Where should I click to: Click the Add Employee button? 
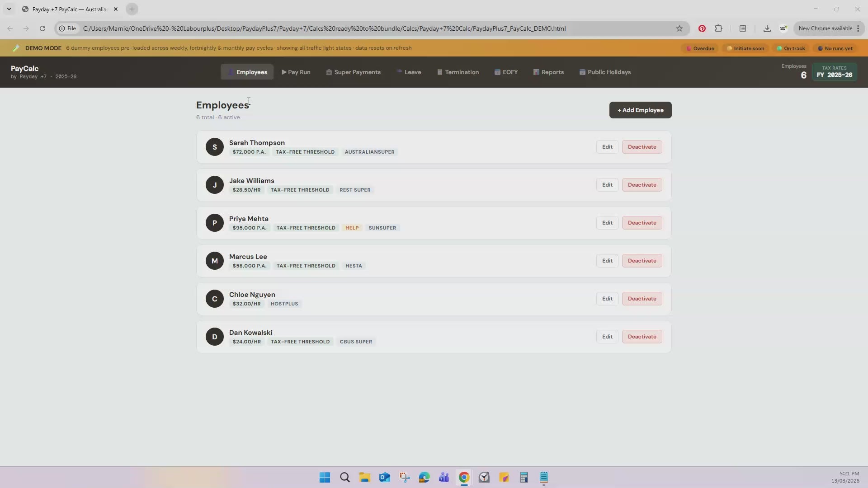point(640,110)
